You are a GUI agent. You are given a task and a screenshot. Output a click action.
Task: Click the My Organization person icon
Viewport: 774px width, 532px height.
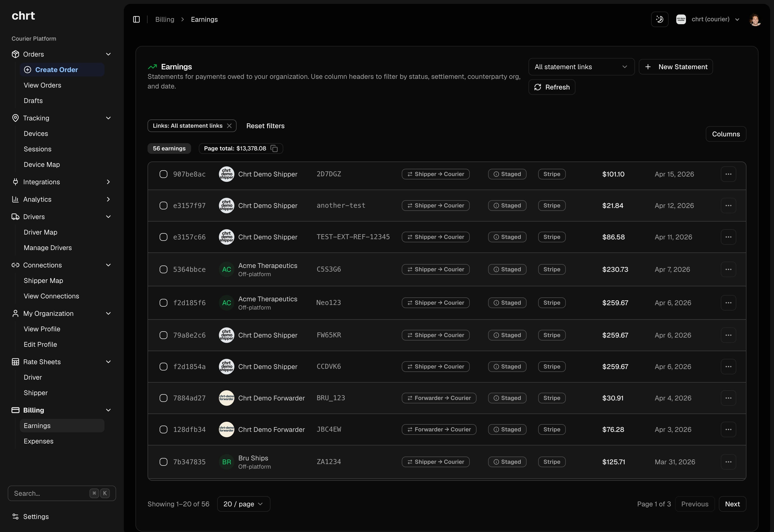click(15, 313)
